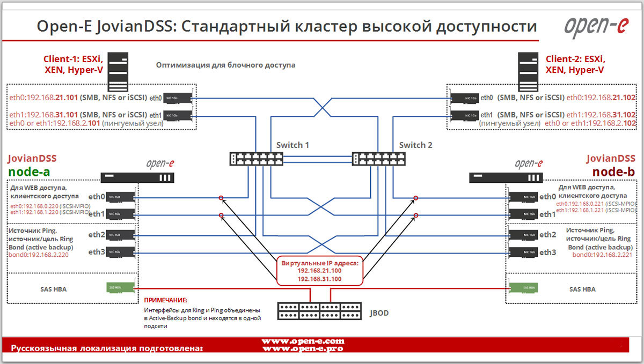Click Client-2 address eth0:192.168.21.102
Viewport: 644px width, 364px height.
602,98
